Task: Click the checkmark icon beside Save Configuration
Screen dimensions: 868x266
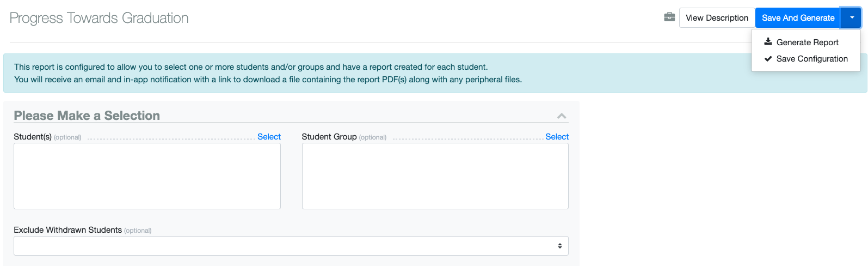Action: click(x=768, y=58)
